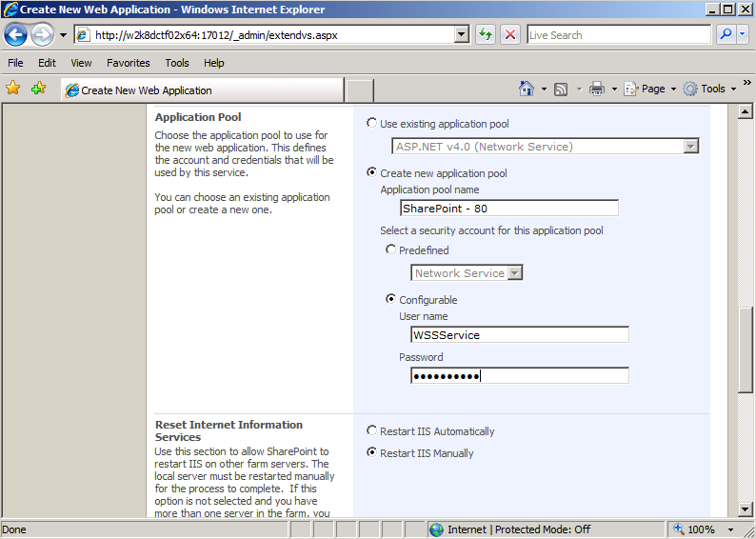Click the Internet security zone globe icon
Viewport: 756px width, 539px height.
436,529
